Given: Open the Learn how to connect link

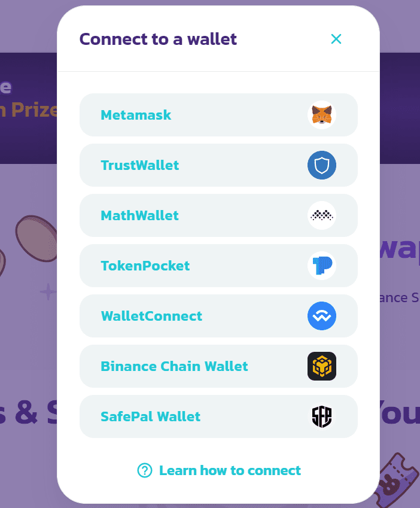Looking at the screenshot, I should point(230,470).
